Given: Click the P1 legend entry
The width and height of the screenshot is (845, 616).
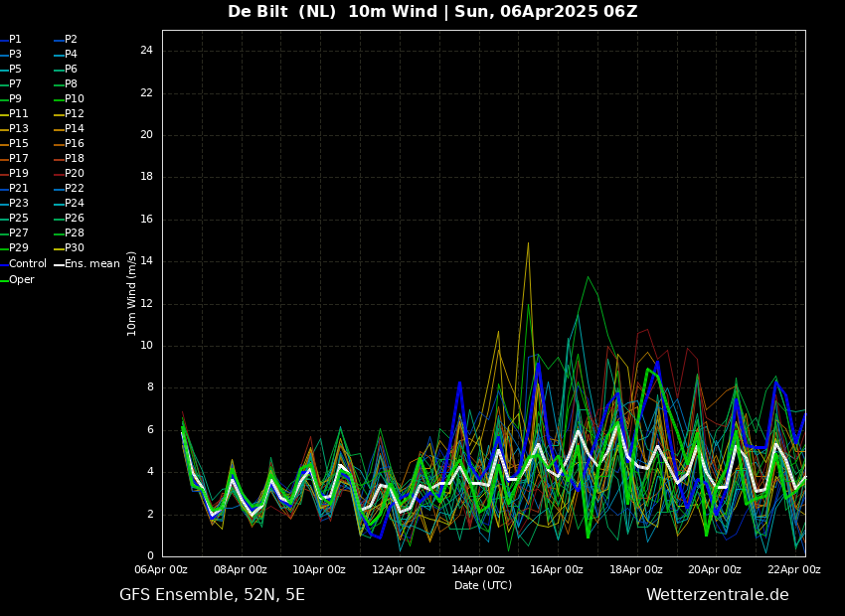Looking at the screenshot, I should (15, 40).
